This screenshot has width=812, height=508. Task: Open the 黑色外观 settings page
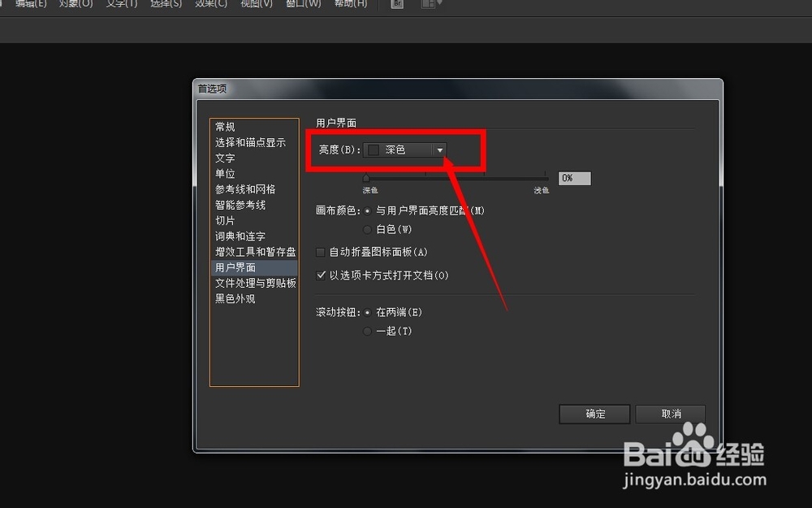point(235,297)
